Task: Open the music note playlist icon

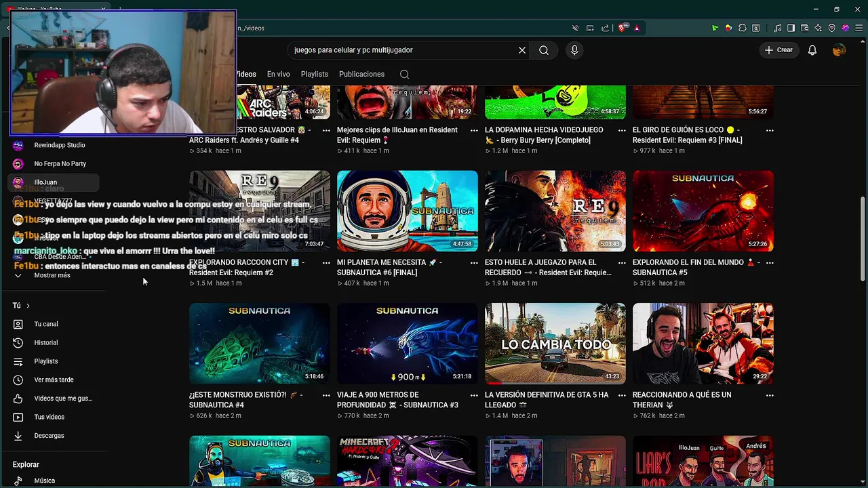Action: (777, 28)
